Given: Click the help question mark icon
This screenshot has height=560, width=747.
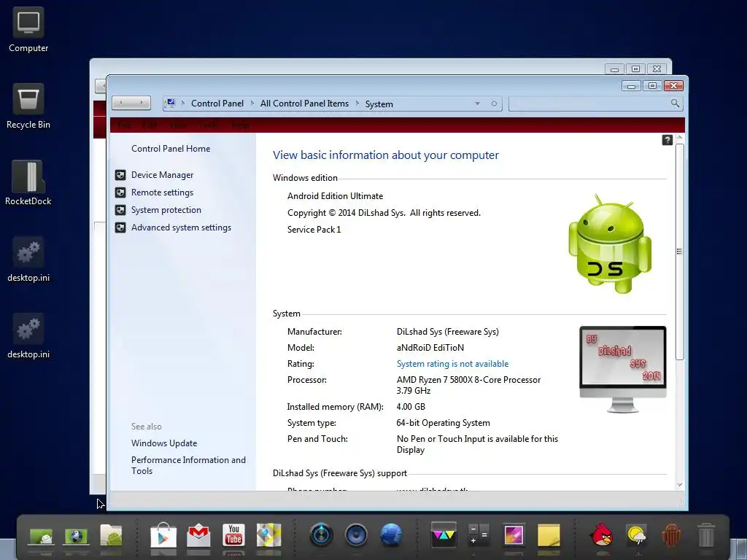Looking at the screenshot, I should 667,140.
